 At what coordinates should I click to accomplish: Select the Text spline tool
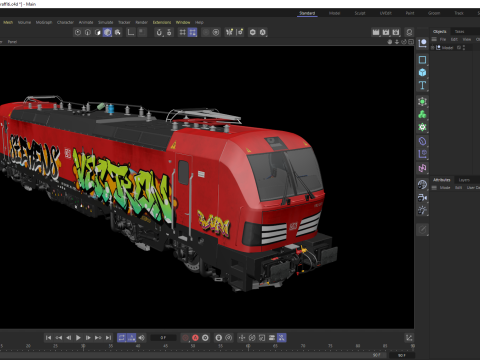click(x=422, y=85)
